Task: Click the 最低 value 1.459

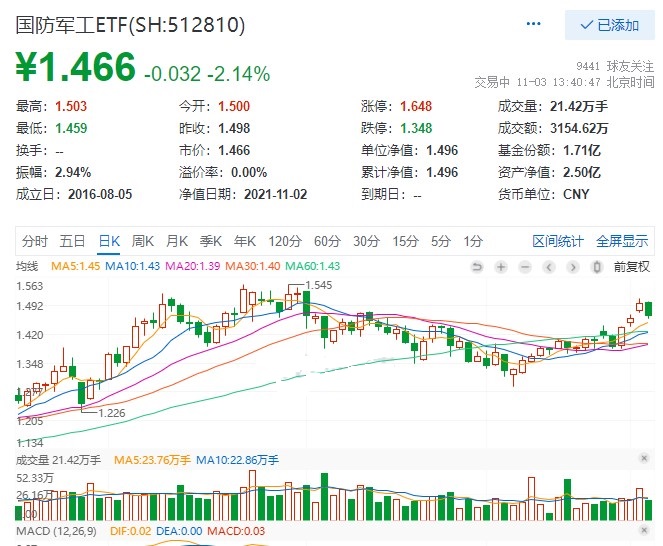Action: click(x=71, y=128)
